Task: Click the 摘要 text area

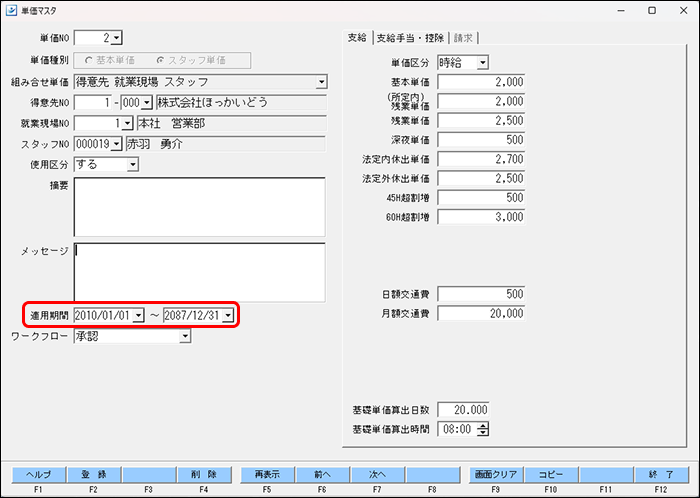Action: tap(200, 207)
